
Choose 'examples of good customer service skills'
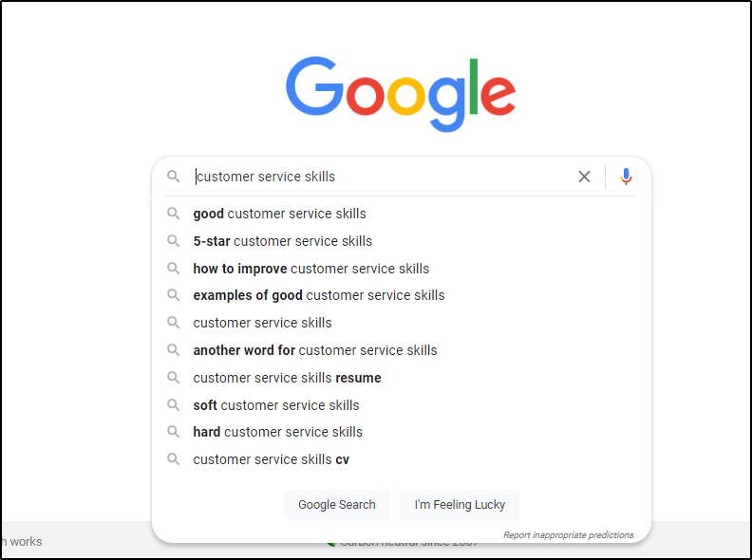tap(318, 295)
